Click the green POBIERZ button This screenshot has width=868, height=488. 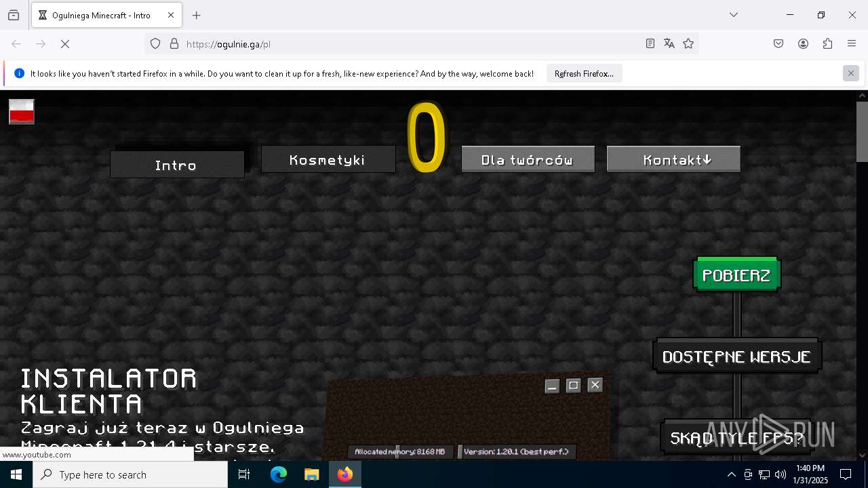click(x=736, y=274)
